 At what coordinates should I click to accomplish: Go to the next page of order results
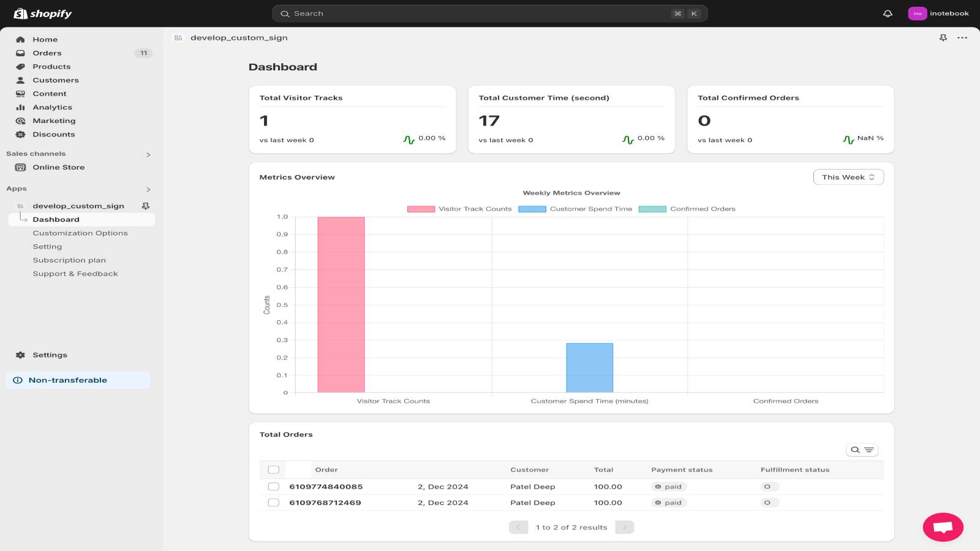[624, 527]
